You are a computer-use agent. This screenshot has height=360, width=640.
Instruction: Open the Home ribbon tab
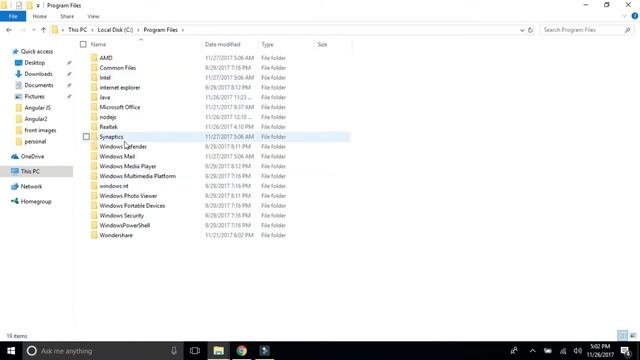click(x=40, y=16)
